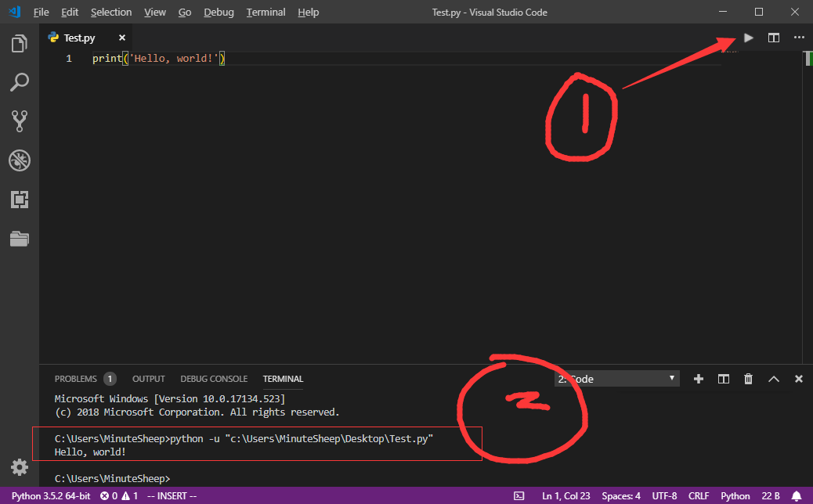Open the Debug view icon
The height and width of the screenshot is (504, 813).
19,160
